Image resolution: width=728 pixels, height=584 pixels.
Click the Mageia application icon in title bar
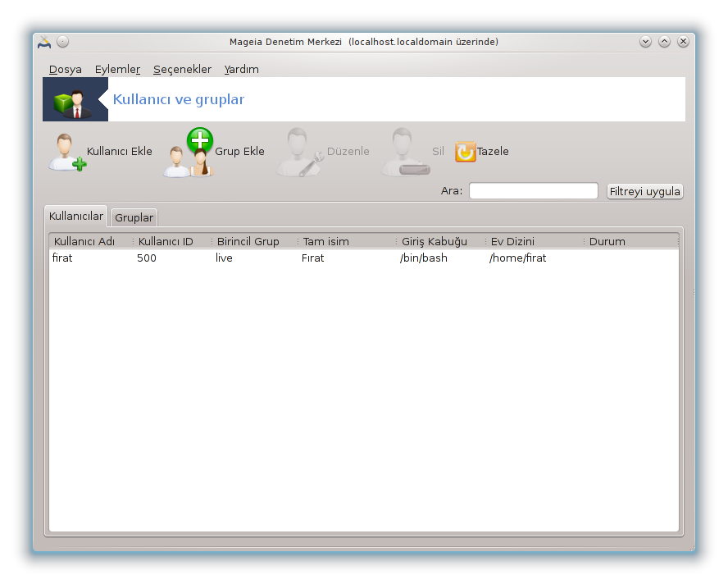coord(44,42)
